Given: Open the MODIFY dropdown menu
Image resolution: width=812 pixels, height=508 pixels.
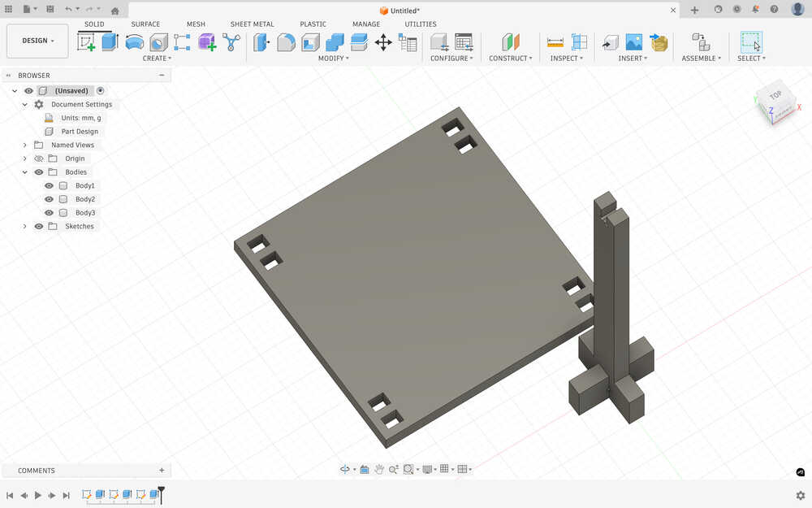Looking at the screenshot, I should [x=334, y=58].
